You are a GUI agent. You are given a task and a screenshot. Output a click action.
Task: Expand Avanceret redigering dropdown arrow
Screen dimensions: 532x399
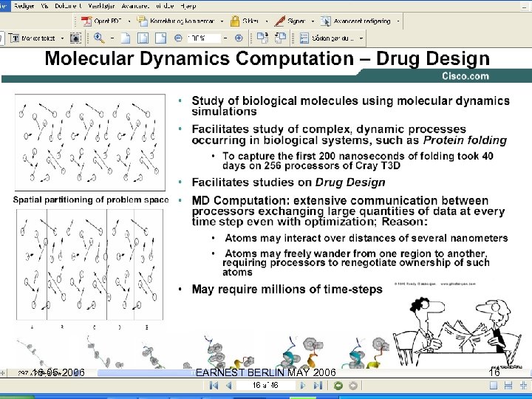click(398, 21)
